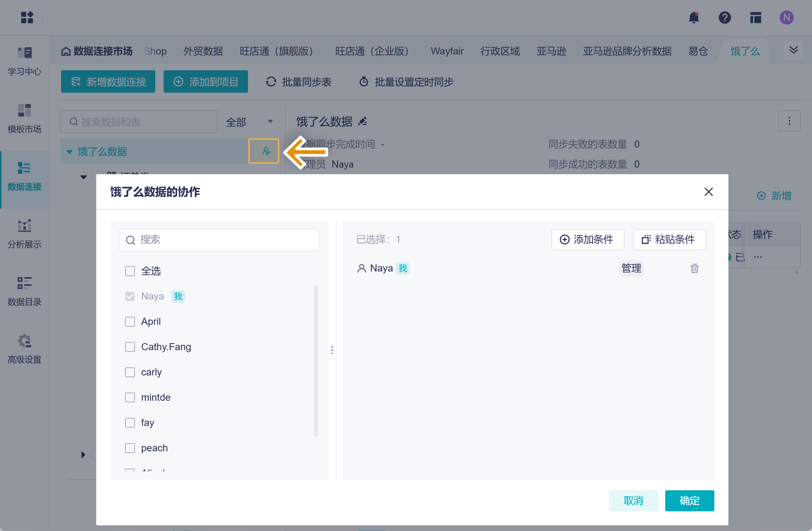812x531 pixels.
Task: Click the user list scrollbar
Action: pyautogui.click(x=316, y=361)
